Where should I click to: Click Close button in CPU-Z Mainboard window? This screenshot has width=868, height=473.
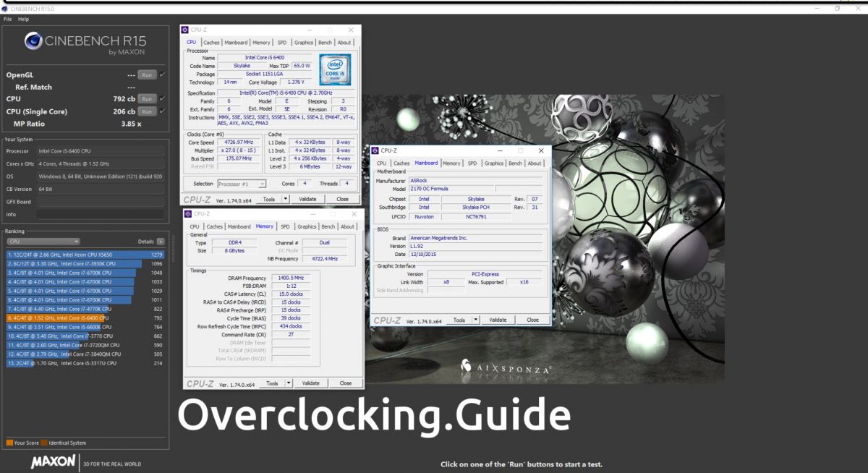pos(532,320)
